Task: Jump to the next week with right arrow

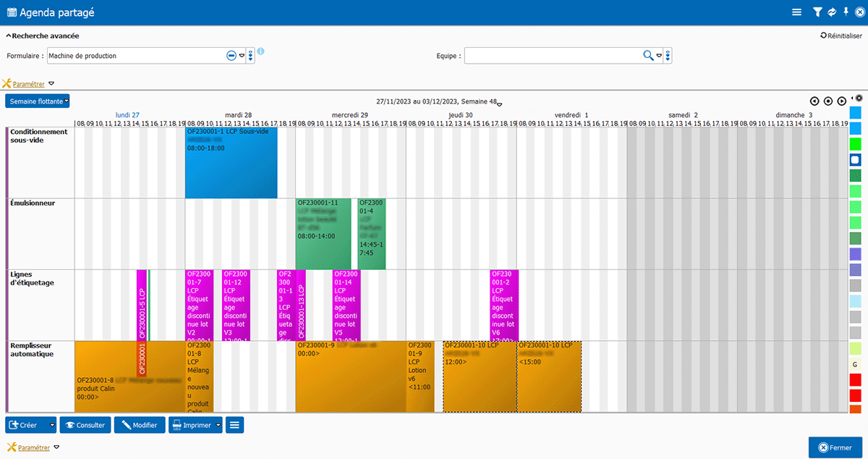Action: pos(841,101)
